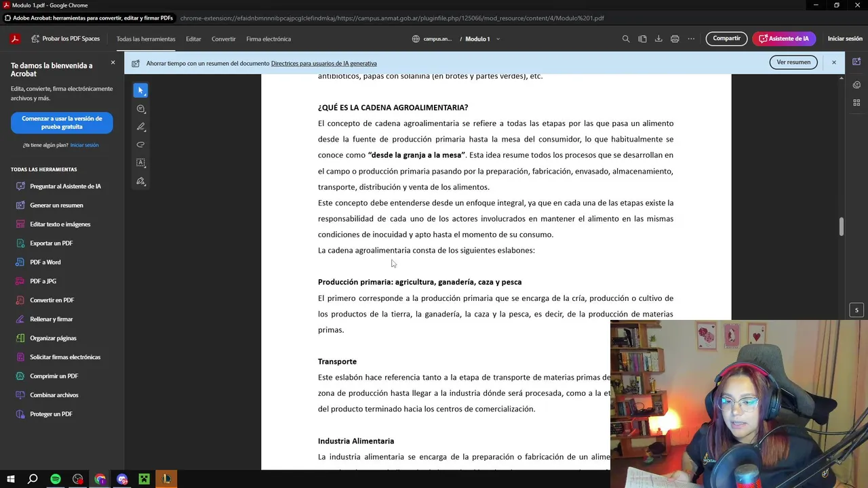The width and height of the screenshot is (868, 488).
Task: Open the thumbnails grid icon in right rail
Action: point(856,102)
